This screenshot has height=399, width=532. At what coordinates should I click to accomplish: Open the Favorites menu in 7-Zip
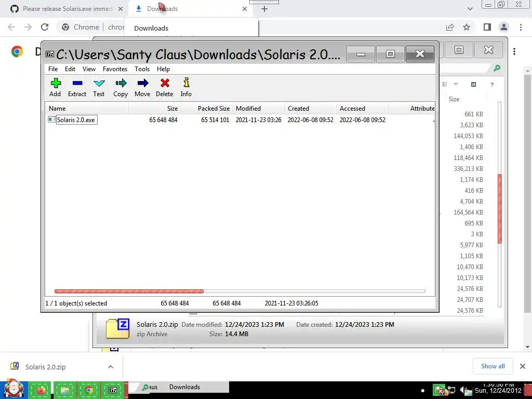[115, 69]
